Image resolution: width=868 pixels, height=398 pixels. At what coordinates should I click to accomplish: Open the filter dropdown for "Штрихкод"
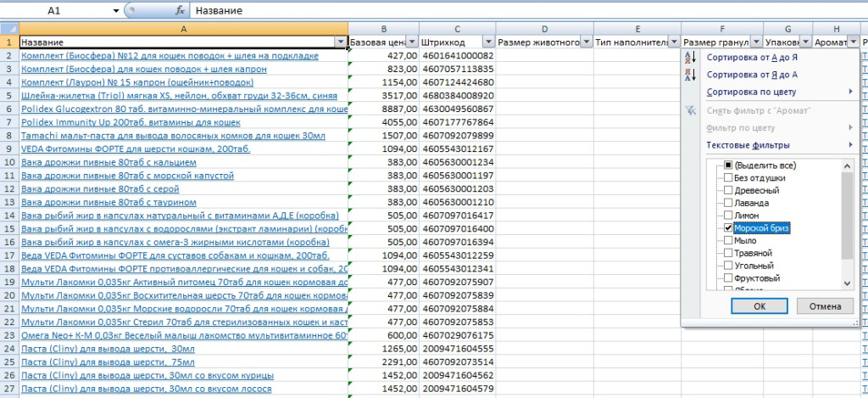(x=488, y=42)
